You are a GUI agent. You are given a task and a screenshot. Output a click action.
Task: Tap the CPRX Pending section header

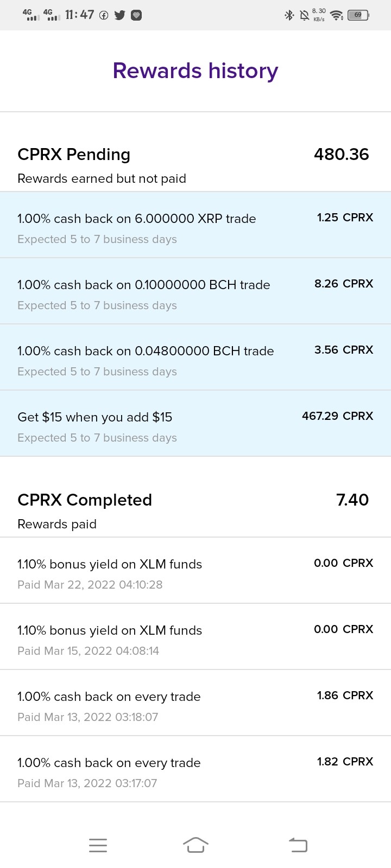tap(74, 155)
